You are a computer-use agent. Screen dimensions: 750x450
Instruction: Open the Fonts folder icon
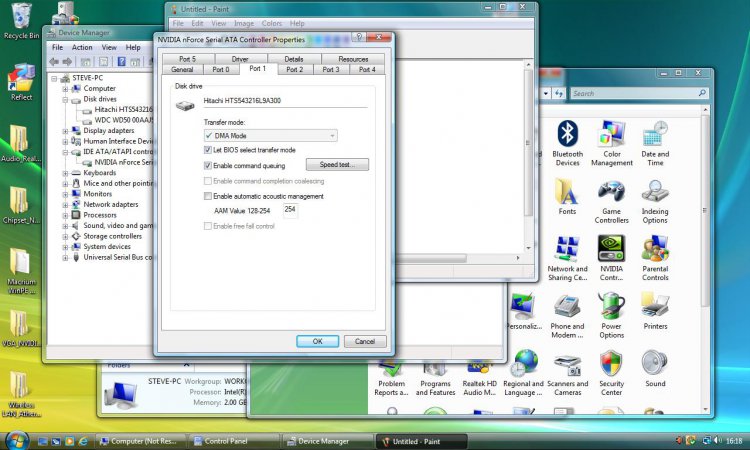[x=567, y=196]
